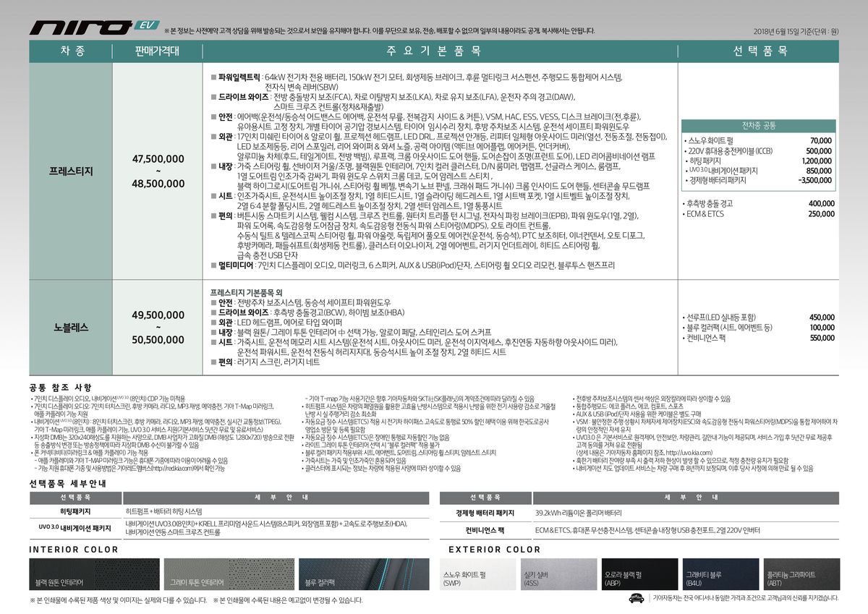868x614 pixels.
Task: Click the 48,500,000 price
Action: click(158, 184)
